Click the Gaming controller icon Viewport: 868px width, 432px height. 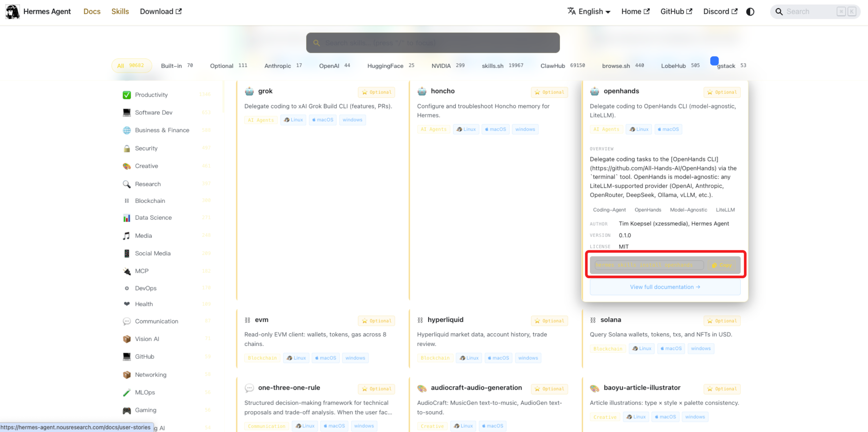pos(127,410)
